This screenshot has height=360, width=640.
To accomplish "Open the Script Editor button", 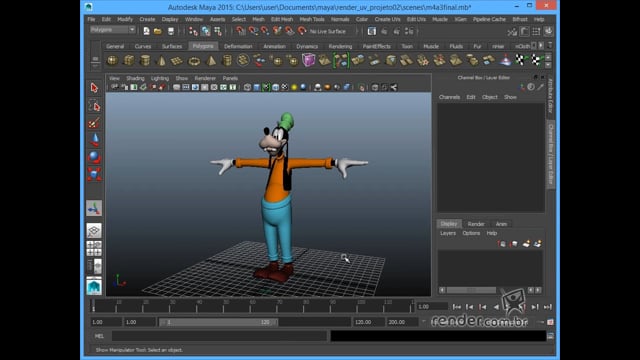I will pyautogui.click(x=551, y=336).
